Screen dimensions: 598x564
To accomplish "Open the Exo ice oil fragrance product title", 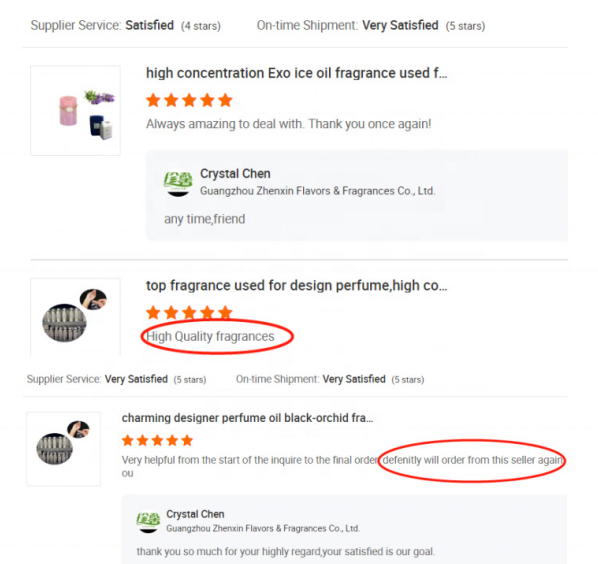I will coord(296,73).
